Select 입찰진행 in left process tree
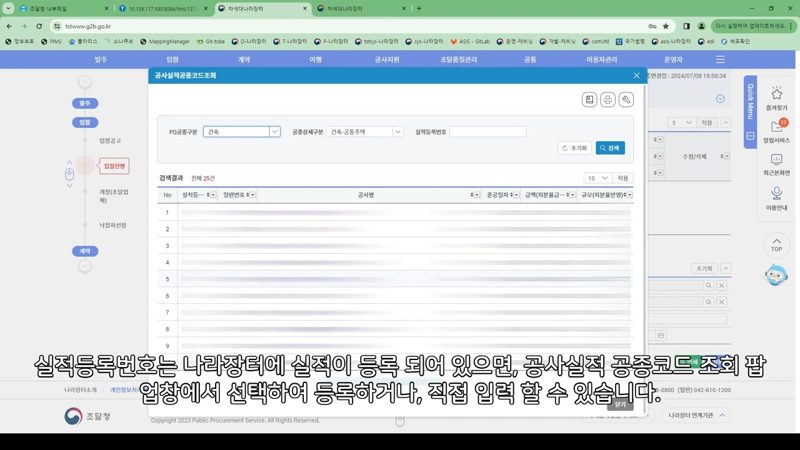This screenshot has width=800, height=450. 114,166
